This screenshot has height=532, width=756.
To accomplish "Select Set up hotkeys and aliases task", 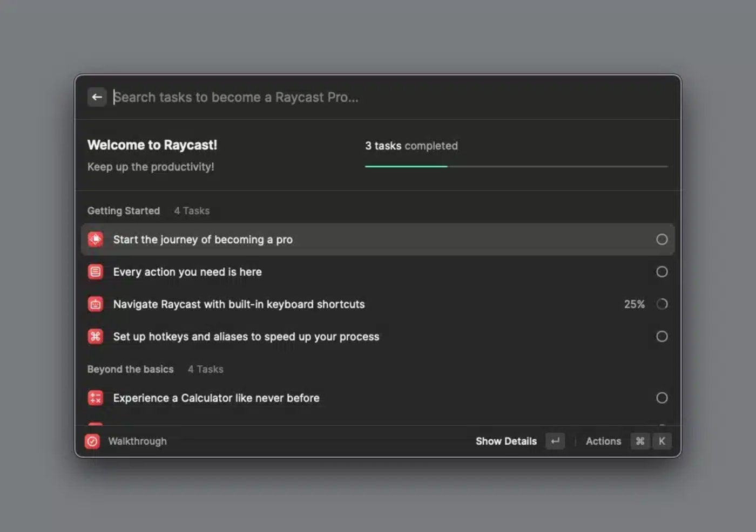I will [x=378, y=336].
